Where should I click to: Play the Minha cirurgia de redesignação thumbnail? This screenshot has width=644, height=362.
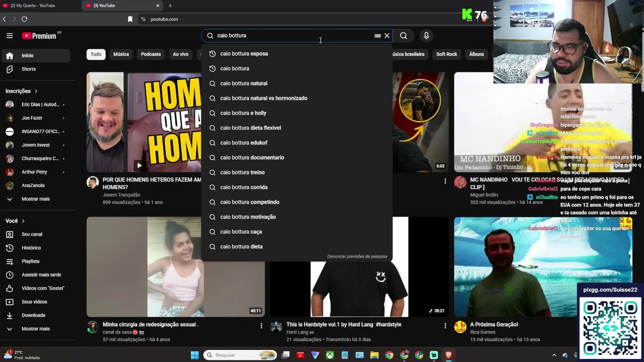(x=176, y=267)
